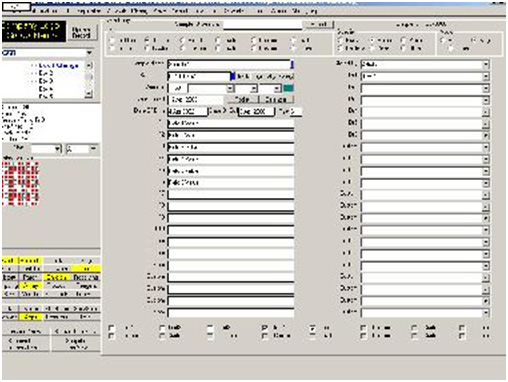Click the two-line Record button beside the black display

coord(81,32)
